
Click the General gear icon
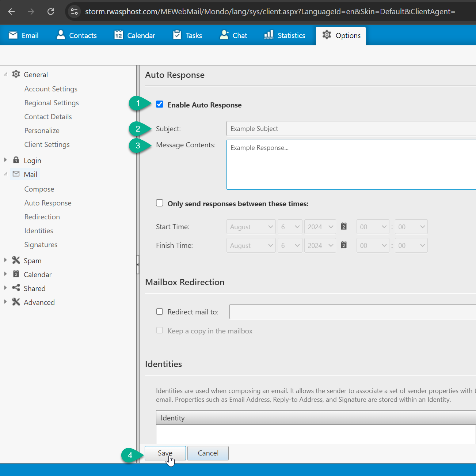pos(16,74)
